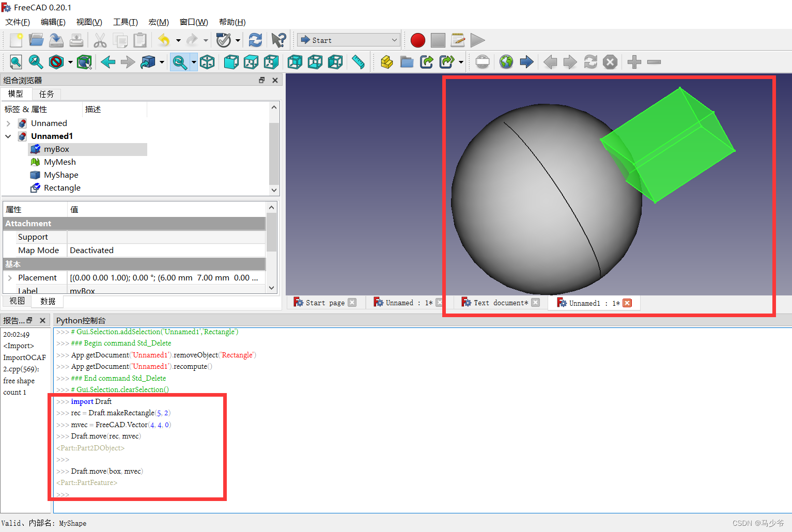
Task: Fit all content in the view
Action: click(16, 62)
